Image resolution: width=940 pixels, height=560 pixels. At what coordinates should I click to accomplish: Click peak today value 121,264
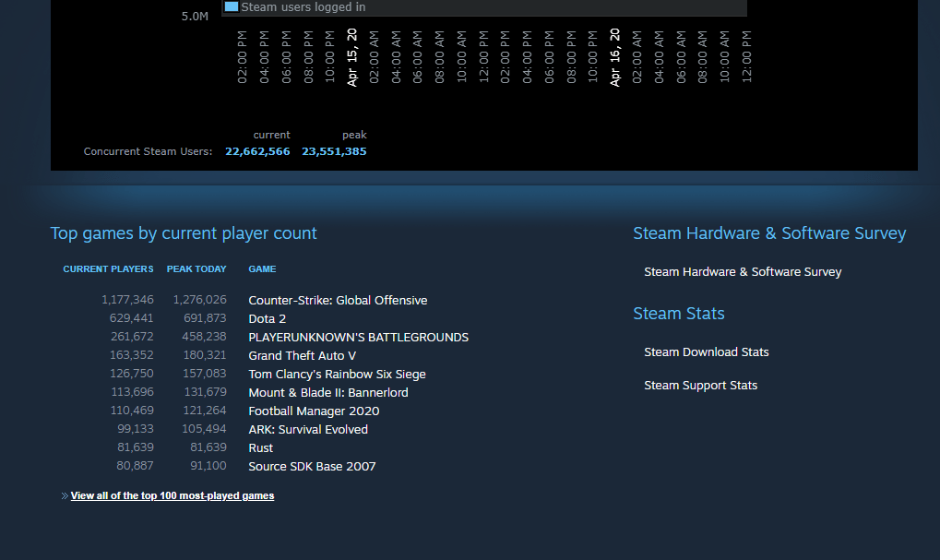(205, 411)
